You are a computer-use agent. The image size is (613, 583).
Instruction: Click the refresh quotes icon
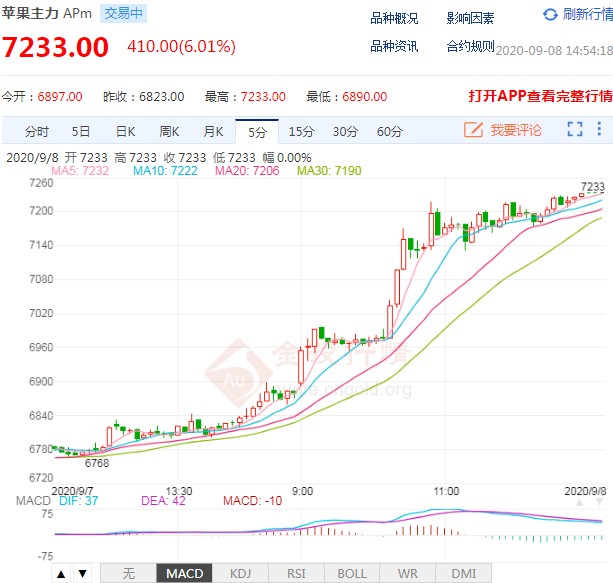(x=550, y=14)
